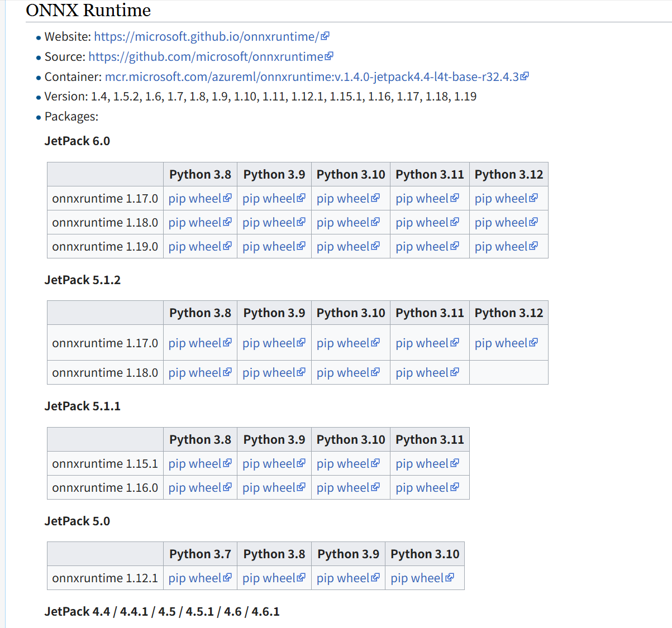Open JetPack 5.1.1 onnxruntime 1.15.1 Python 3.9 pip wheel
This screenshot has width=672, height=628.
(x=274, y=464)
